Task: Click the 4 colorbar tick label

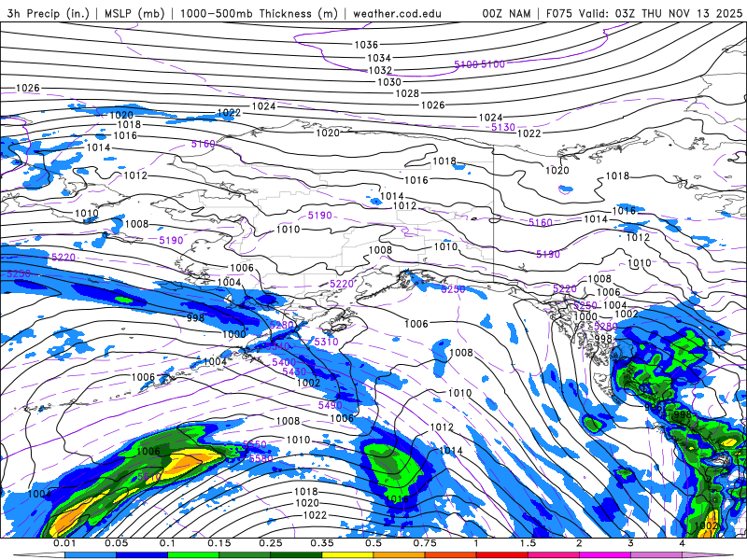Action: pyautogui.click(x=683, y=543)
